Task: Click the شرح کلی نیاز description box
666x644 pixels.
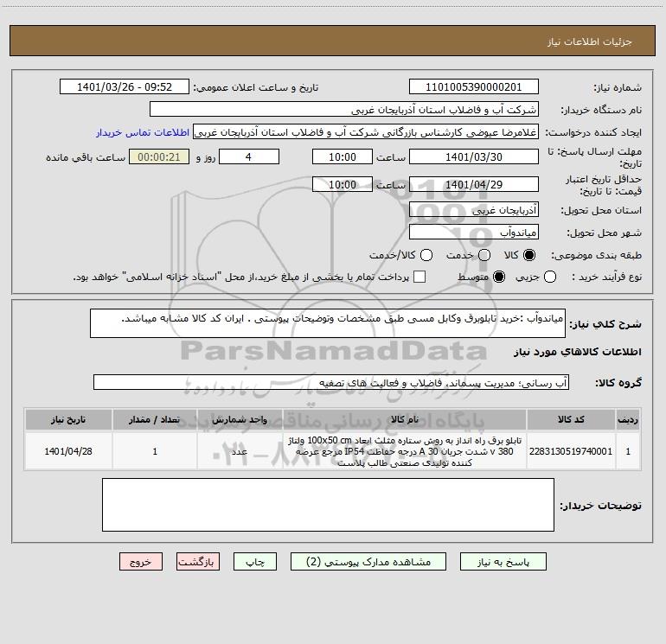Action: click(x=328, y=323)
